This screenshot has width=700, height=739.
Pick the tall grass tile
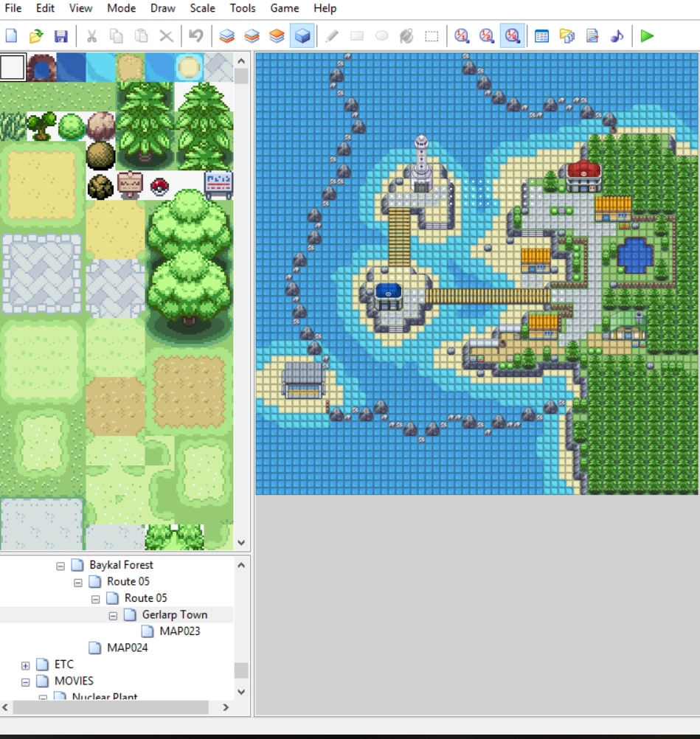pyautogui.click(x=13, y=126)
